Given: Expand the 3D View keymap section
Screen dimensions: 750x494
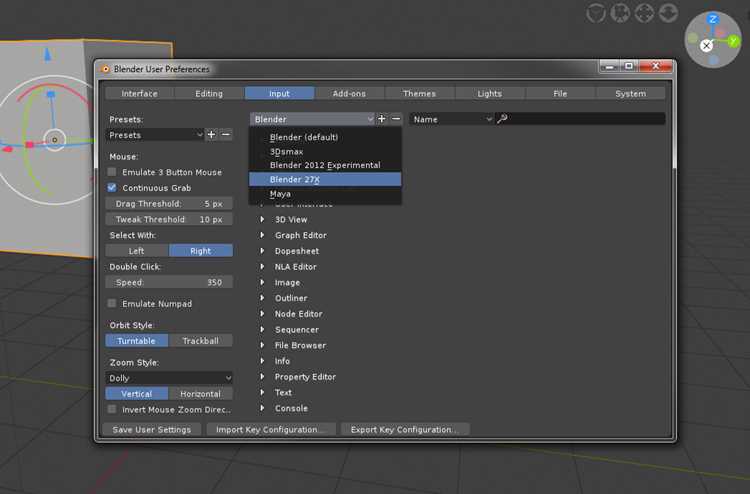Looking at the screenshot, I should [x=262, y=219].
